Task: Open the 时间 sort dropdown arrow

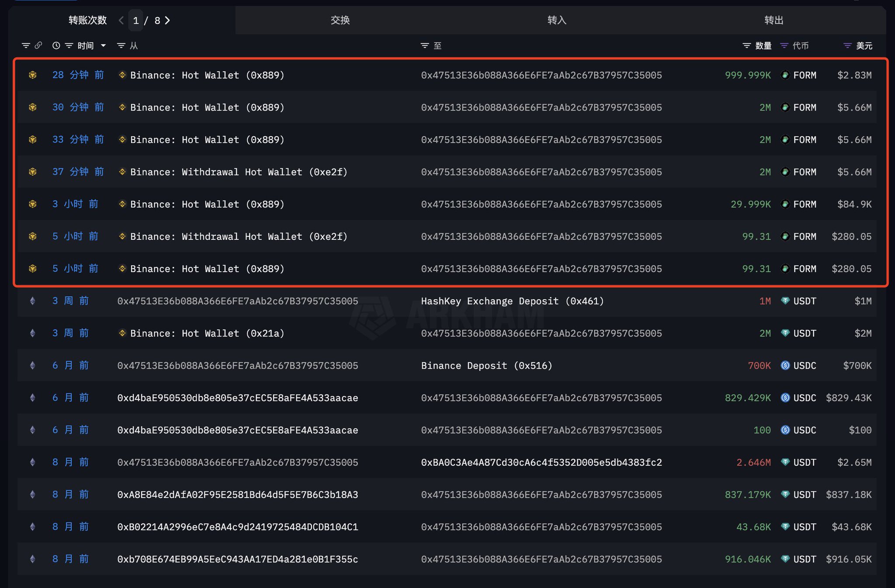Action: pyautogui.click(x=103, y=45)
